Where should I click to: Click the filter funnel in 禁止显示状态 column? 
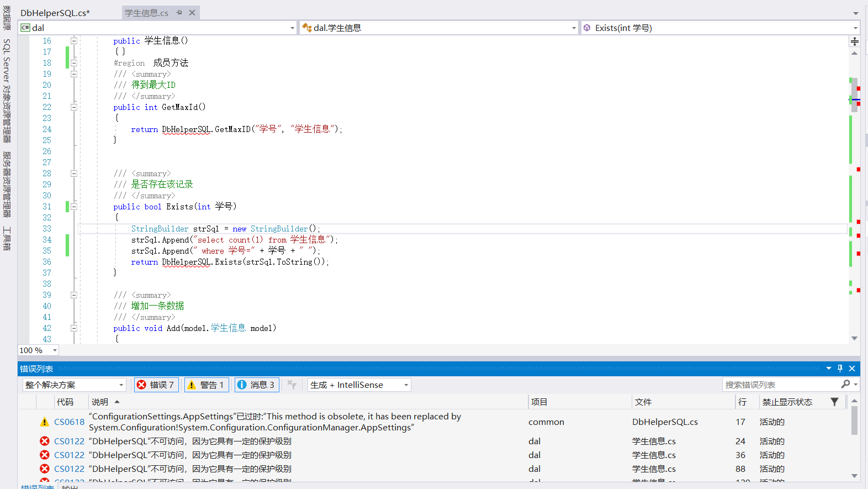click(834, 402)
